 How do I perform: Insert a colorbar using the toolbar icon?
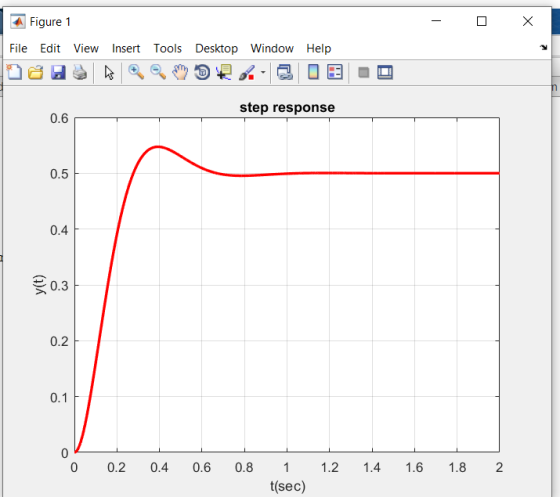(313, 72)
